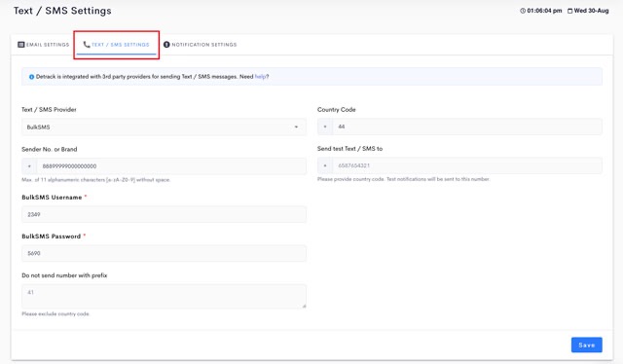623x364 pixels.
Task: Click the Notification Settings info icon
Action: (166, 45)
